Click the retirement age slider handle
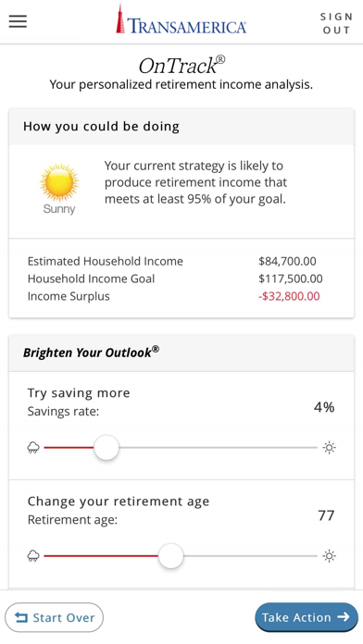 tap(171, 556)
